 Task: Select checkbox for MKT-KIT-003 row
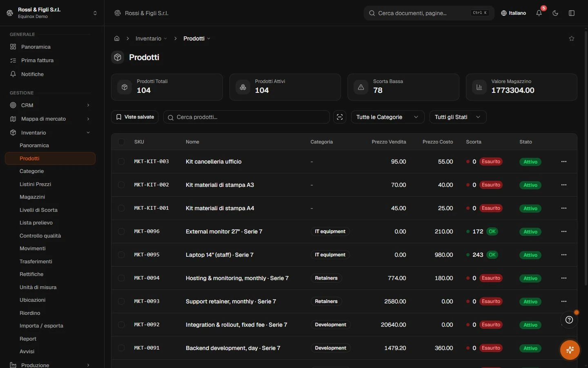click(x=121, y=162)
